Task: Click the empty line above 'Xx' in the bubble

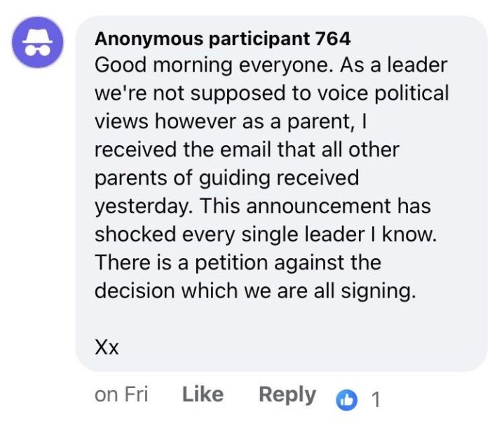Action: (280, 320)
